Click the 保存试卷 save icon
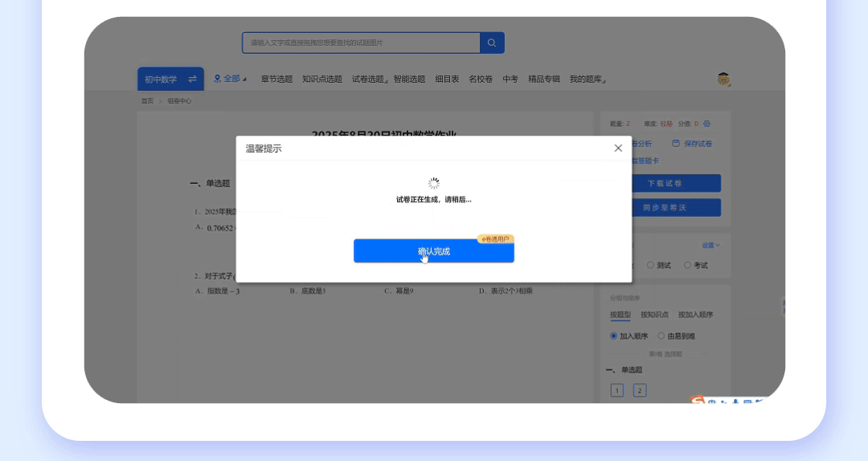Screen dimensions: 868x461 [676, 144]
